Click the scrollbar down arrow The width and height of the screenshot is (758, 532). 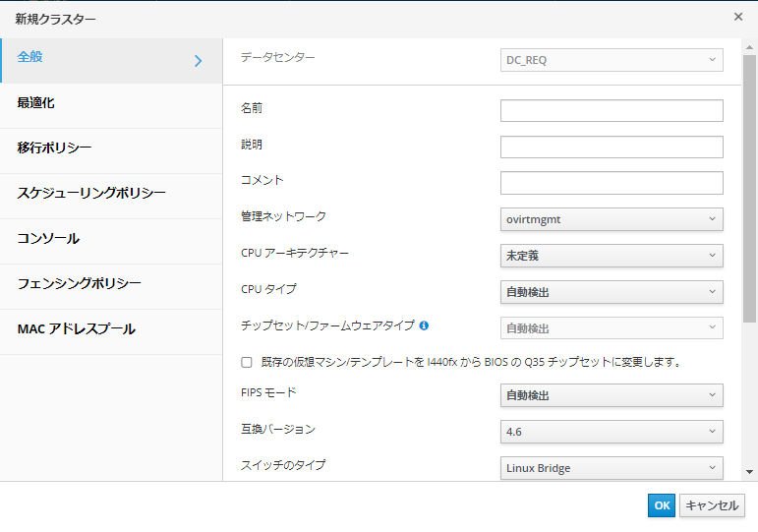[750, 472]
